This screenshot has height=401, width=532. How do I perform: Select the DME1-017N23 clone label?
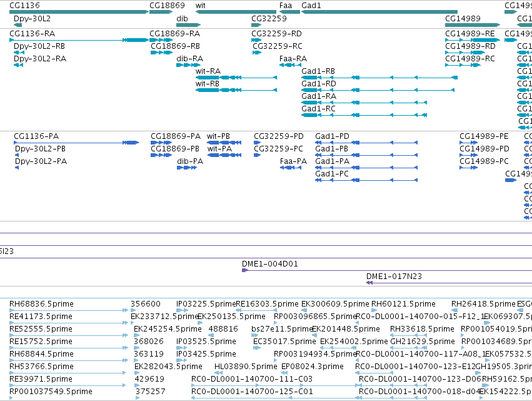(394, 277)
